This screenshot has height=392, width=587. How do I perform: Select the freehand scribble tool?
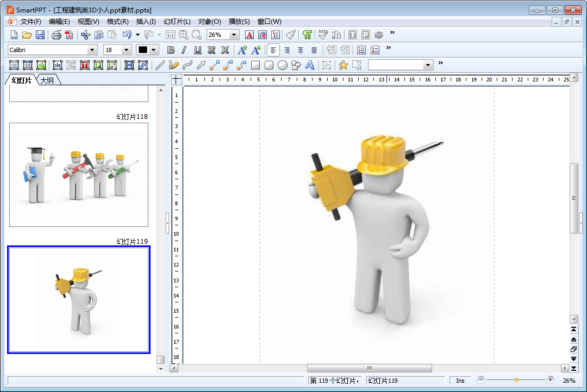point(173,65)
